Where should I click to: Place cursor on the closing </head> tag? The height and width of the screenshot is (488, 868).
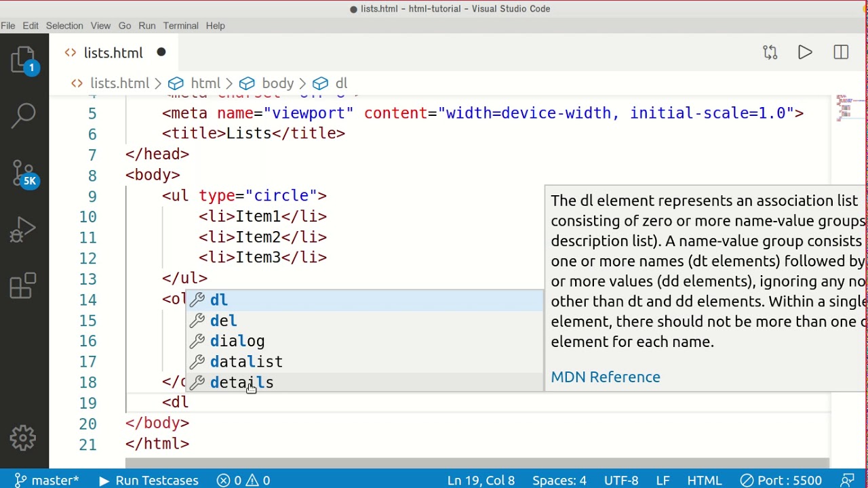tap(157, 155)
